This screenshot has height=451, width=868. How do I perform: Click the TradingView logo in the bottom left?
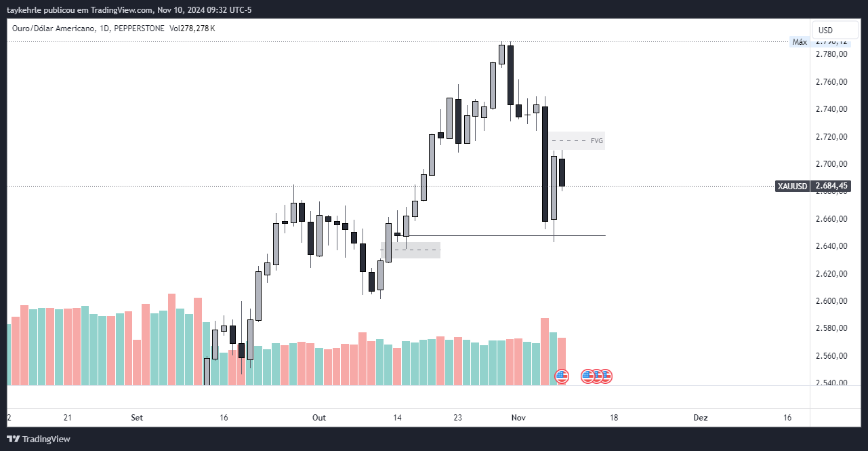pos(39,439)
